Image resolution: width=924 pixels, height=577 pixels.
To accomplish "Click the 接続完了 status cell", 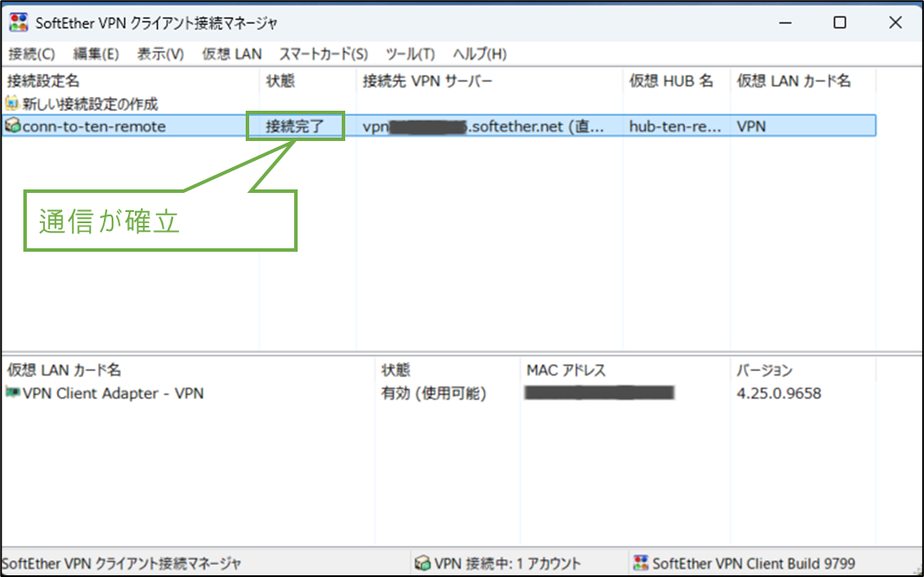I will pos(295,126).
